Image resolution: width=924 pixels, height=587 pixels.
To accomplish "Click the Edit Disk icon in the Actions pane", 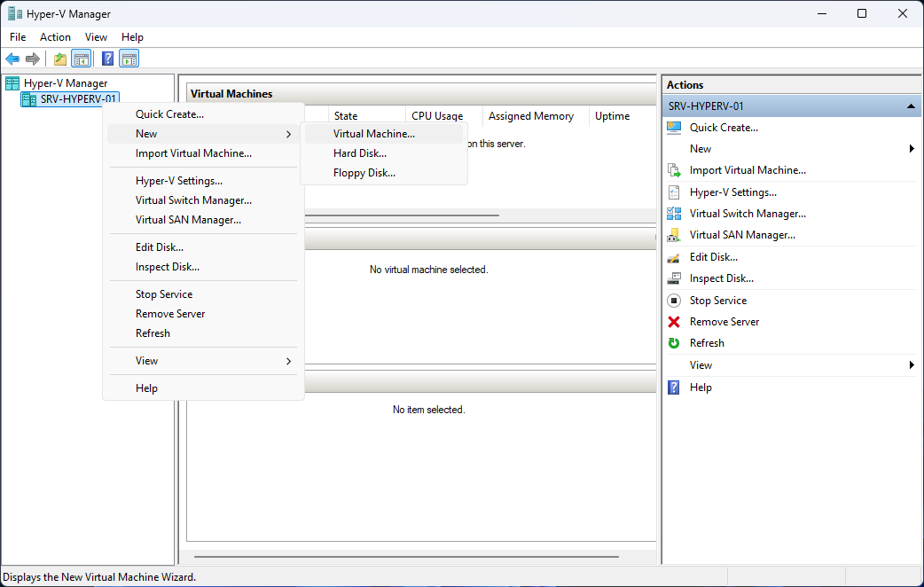I will click(x=674, y=257).
